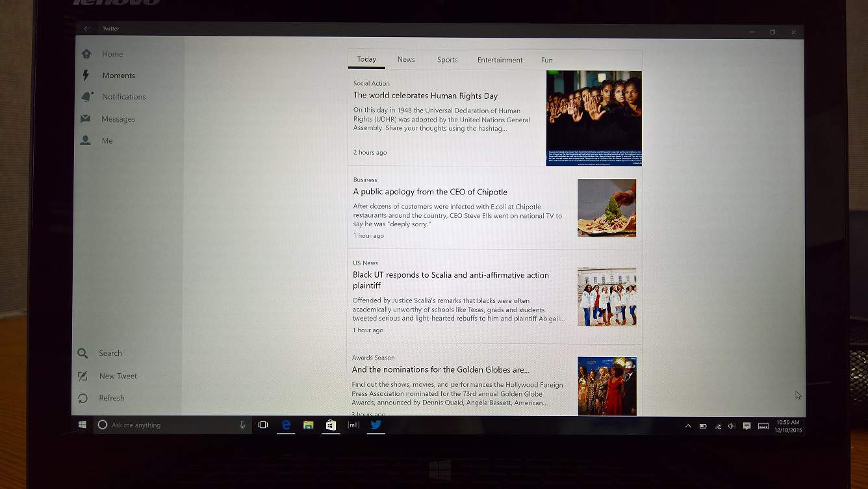The height and width of the screenshot is (489, 868).
Task: Open the Chipotle CEO apology story
Action: coord(430,192)
